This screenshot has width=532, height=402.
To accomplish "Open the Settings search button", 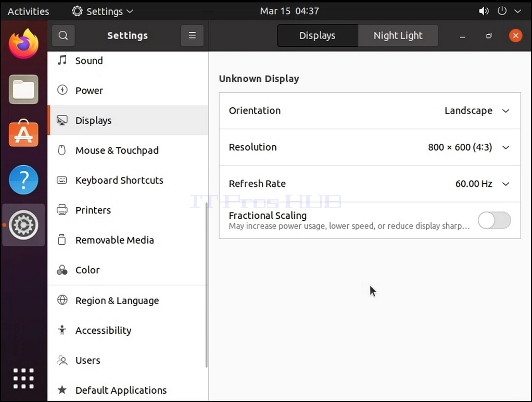I will 63,35.
